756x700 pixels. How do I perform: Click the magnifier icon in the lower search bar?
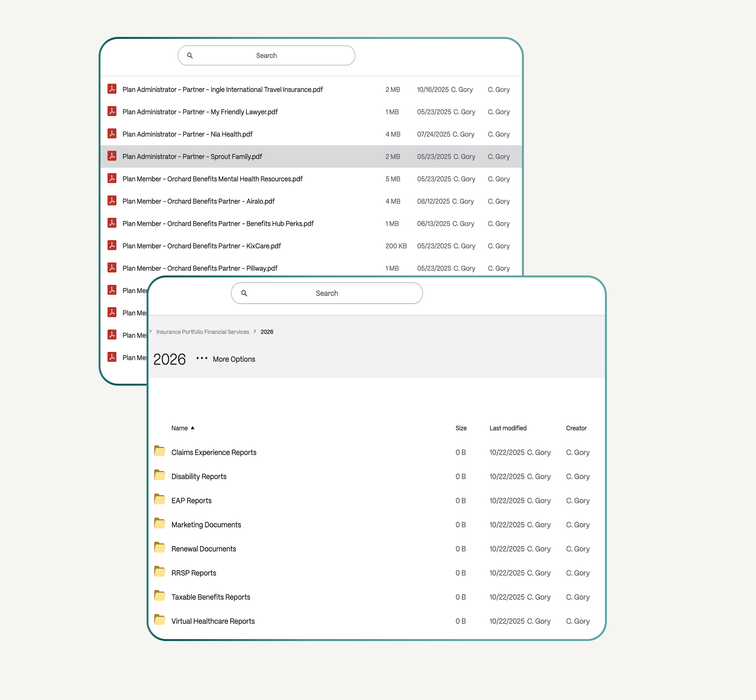point(244,293)
